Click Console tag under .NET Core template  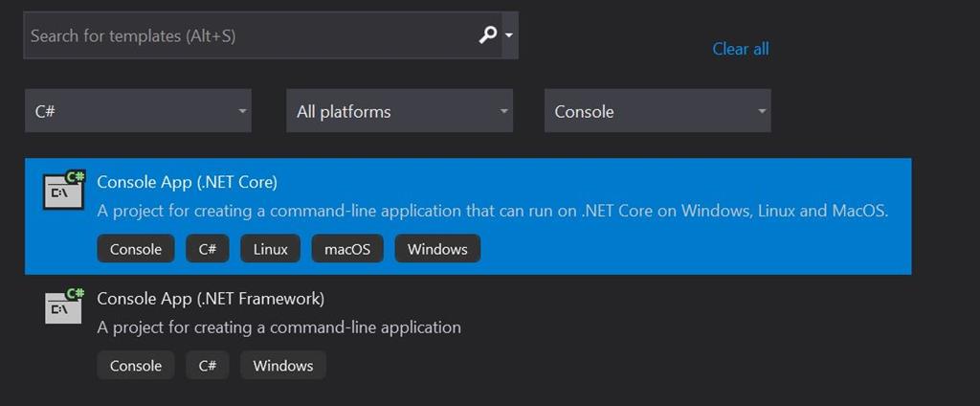pos(136,249)
